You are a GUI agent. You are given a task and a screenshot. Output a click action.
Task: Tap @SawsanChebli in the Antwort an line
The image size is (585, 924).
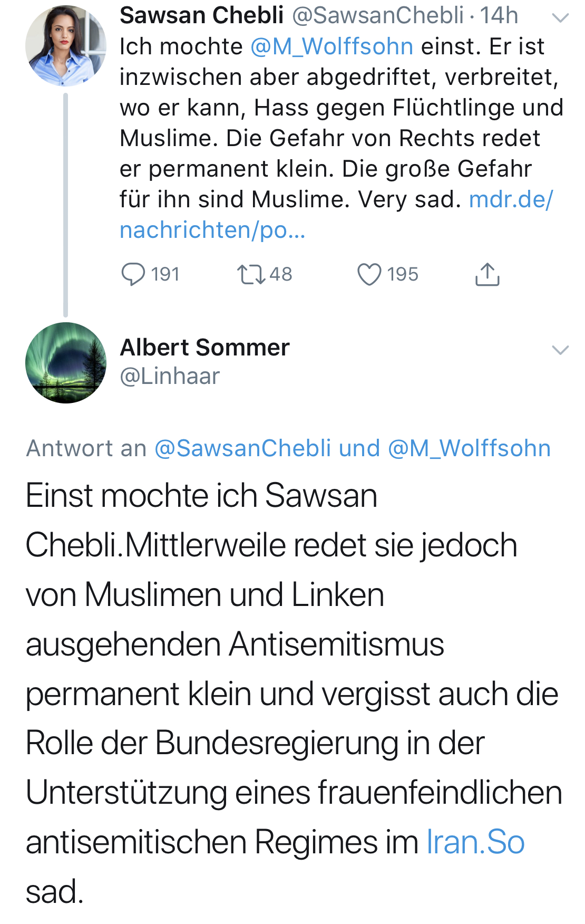[243, 448]
